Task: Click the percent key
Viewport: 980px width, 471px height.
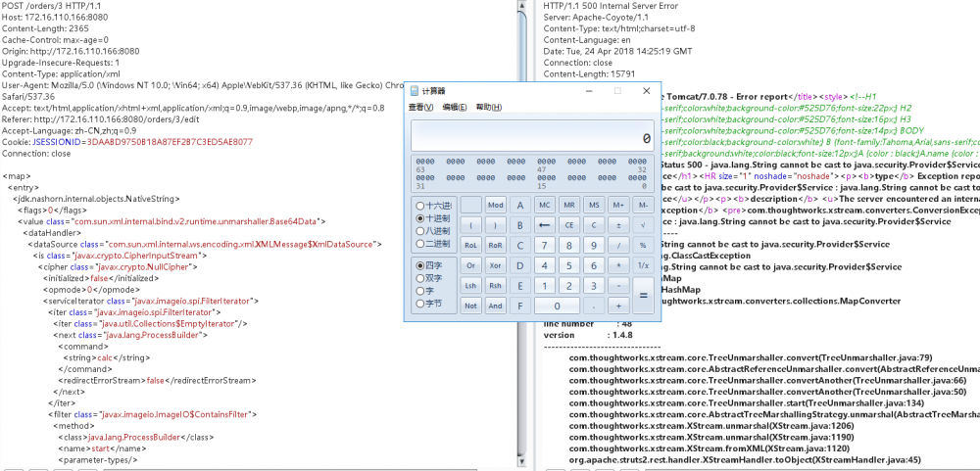Action: (643, 246)
